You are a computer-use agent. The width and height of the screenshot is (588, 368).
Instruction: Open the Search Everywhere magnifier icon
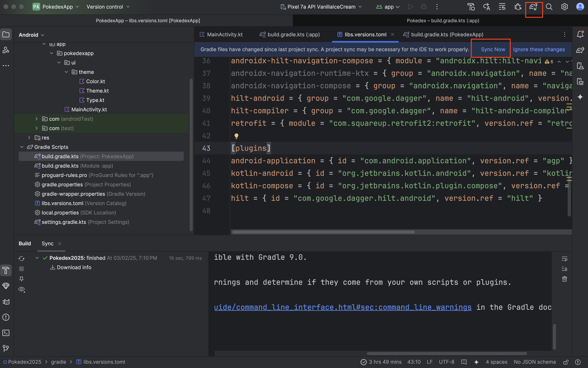tap(549, 7)
